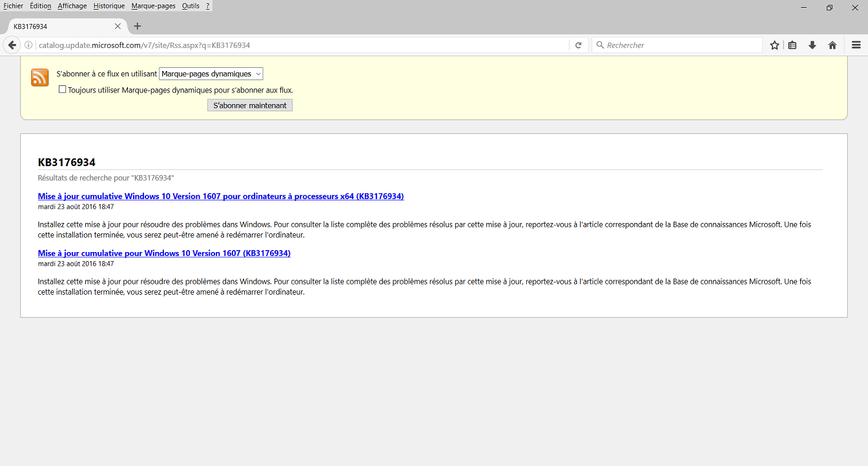Viewport: 868px width, 466px height.
Task: Open the '?' help menu
Action: pos(207,6)
